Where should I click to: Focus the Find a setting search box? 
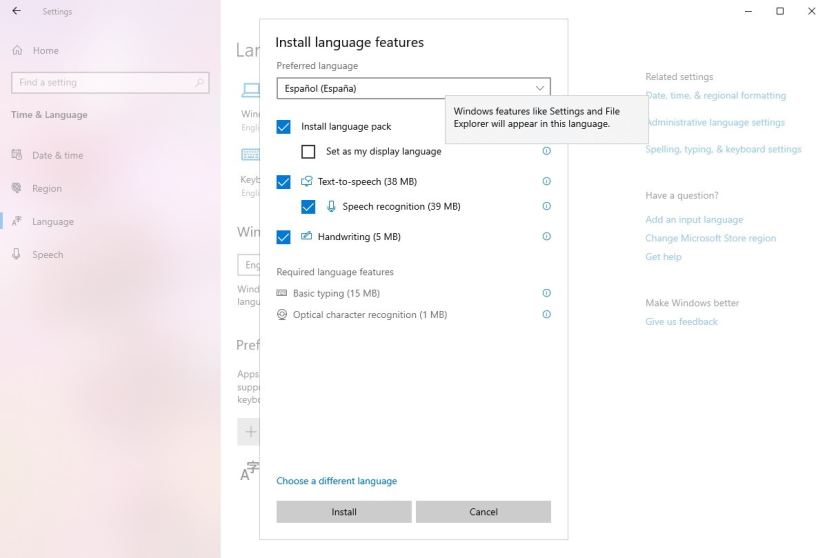click(110, 83)
